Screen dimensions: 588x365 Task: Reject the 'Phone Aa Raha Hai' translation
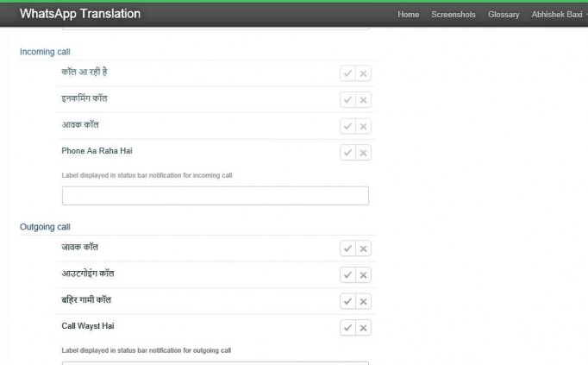pyautogui.click(x=364, y=153)
